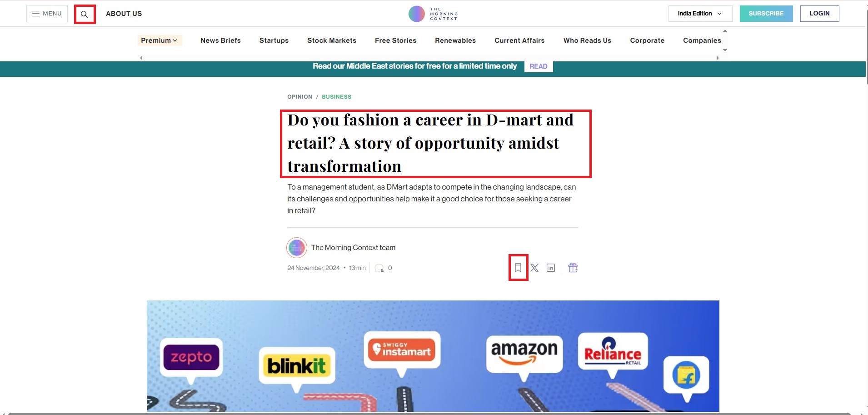Share article on LinkedIn
Viewport: 868px width, 415px height.
click(x=551, y=268)
